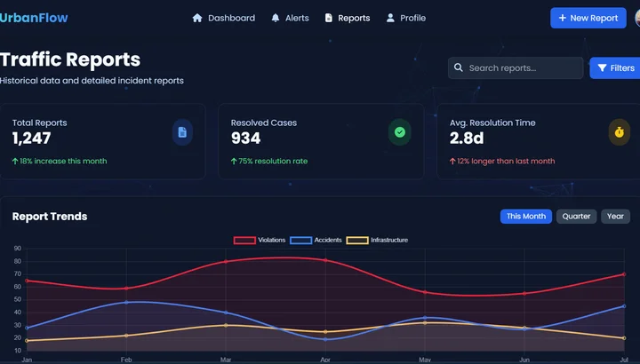Click the bell icon beside Alerts
640x364 pixels.
[x=276, y=18]
